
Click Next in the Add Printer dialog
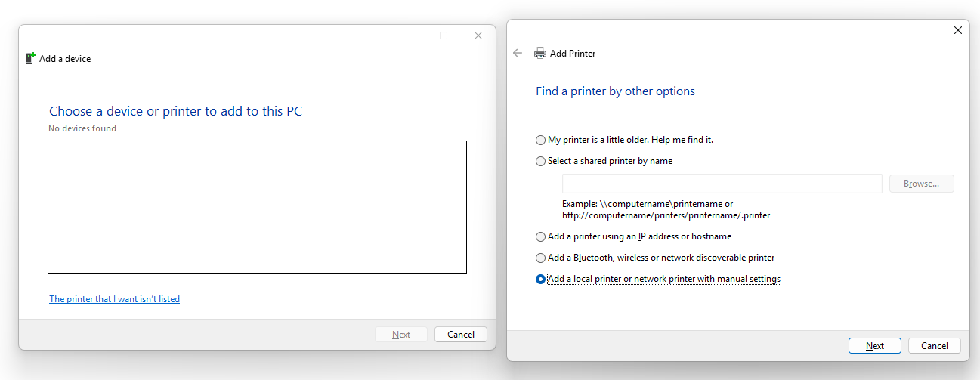tap(874, 345)
